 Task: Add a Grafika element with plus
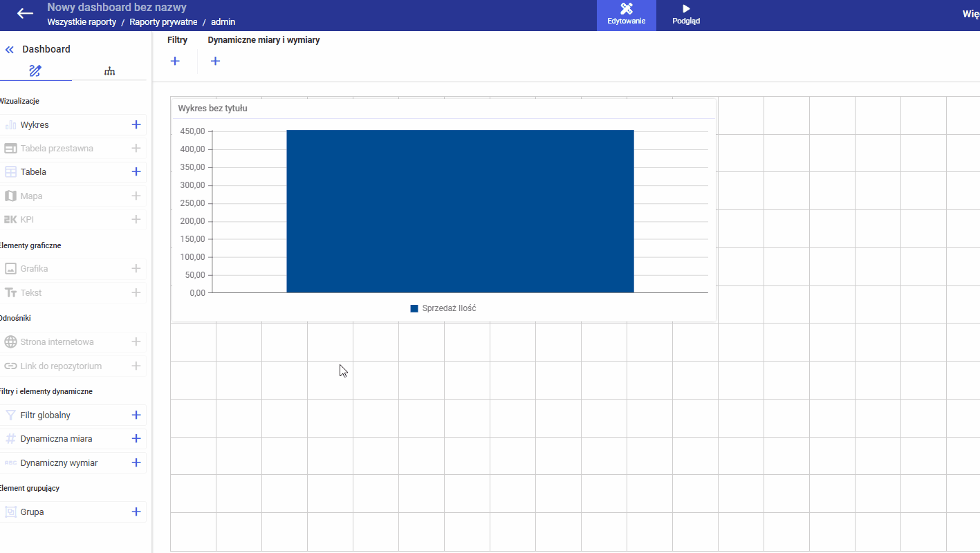click(136, 269)
